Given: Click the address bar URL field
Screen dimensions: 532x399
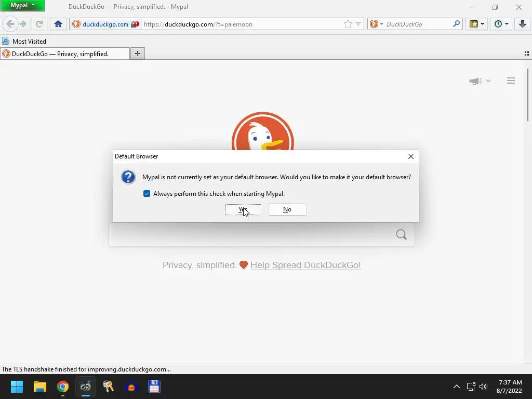Looking at the screenshot, I should [243, 24].
